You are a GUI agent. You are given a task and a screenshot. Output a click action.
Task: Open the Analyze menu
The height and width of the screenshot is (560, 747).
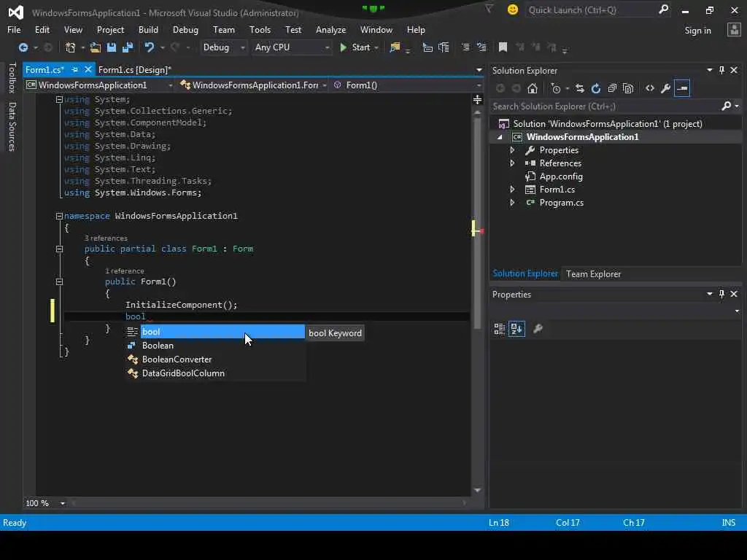point(330,29)
